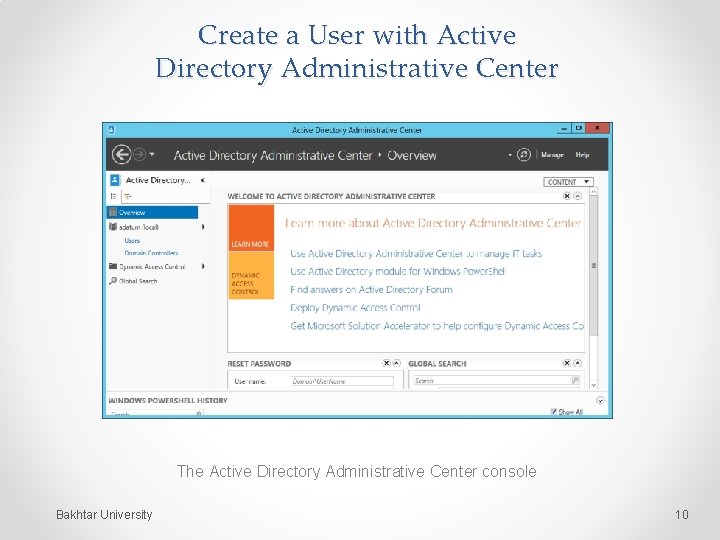The height and width of the screenshot is (540, 720).
Task: Click the DYNAMIC ACCESS CONTROL tile
Action: pos(251,276)
